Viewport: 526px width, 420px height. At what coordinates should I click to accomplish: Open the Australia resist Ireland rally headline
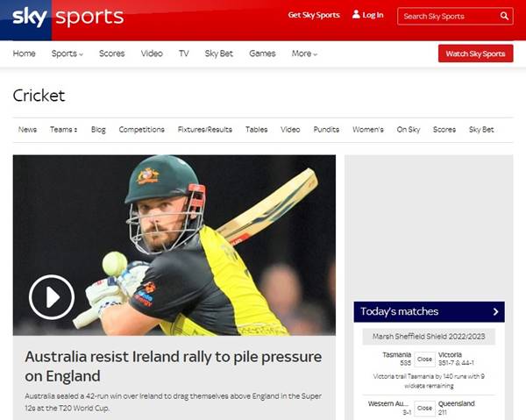pos(173,367)
